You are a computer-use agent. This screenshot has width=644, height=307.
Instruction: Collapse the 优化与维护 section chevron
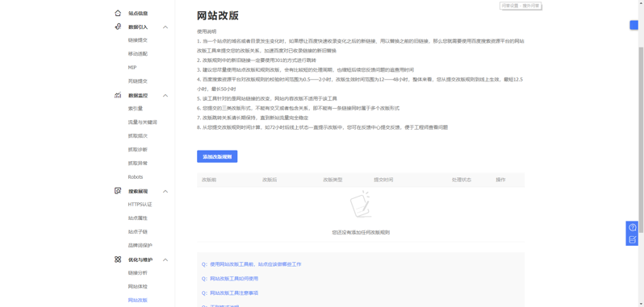(165, 260)
